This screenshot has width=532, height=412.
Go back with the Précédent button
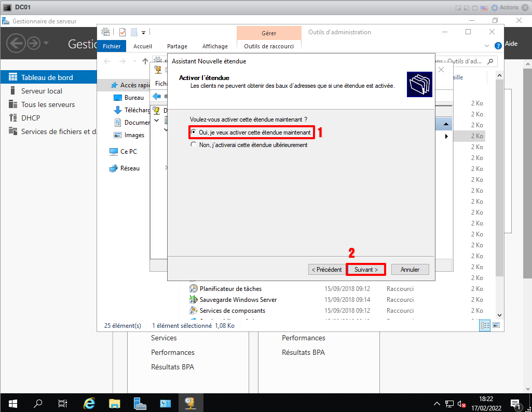326,270
